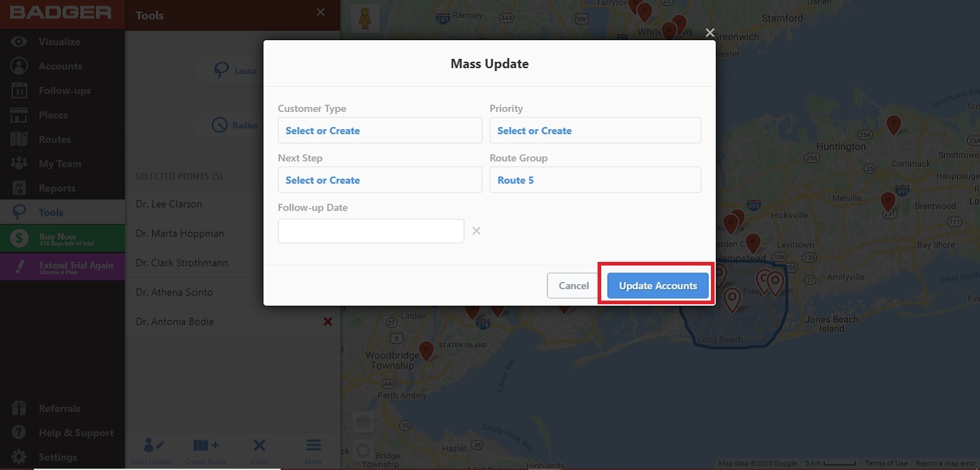980x470 pixels.
Task: Close the Mass Update dialog
Action: click(710, 32)
